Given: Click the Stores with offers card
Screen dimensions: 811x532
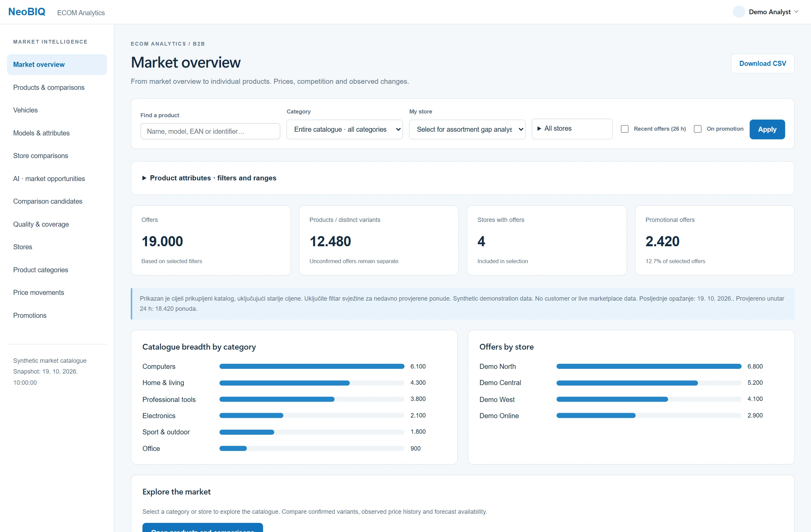Looking at the screenshot, I should 546,240.
